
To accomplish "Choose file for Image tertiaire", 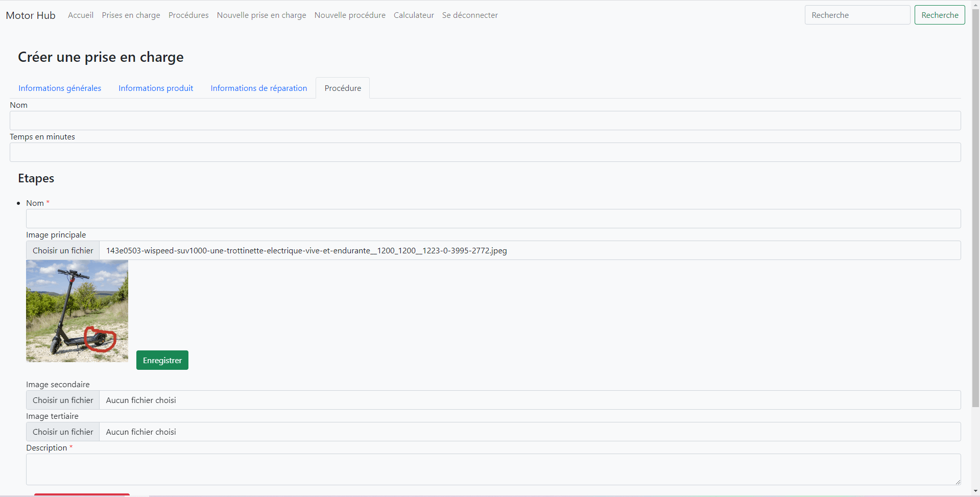I will click(63, 432).
